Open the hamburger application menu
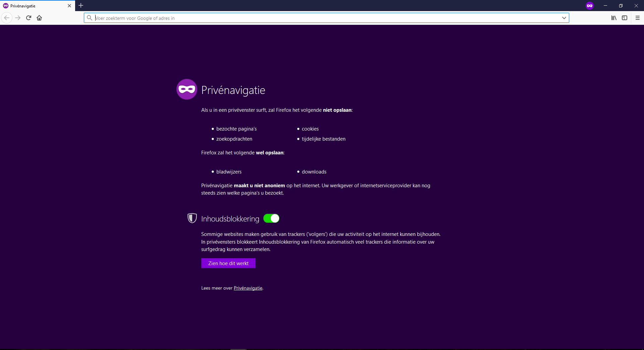This screenshot has height=350, width=644. (x=638, y=18)
